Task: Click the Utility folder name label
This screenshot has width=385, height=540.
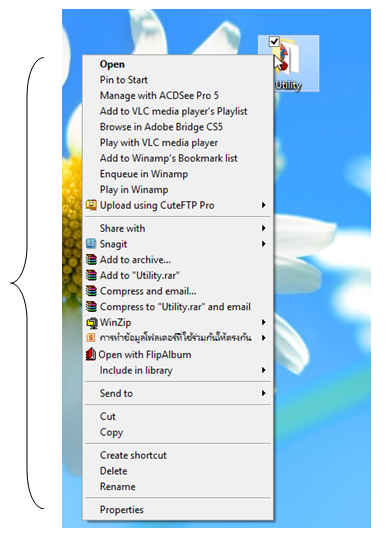Action: (x=289, y=85)
